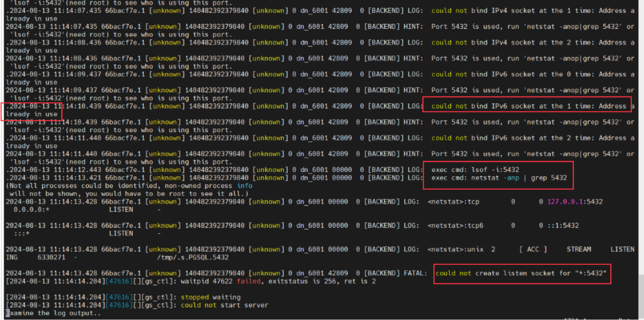Click the text "exec cmd: lsof -i:5432"
The height and width of the screenshot is (320, 644).
pyautogui.click(x=475, y=170)
